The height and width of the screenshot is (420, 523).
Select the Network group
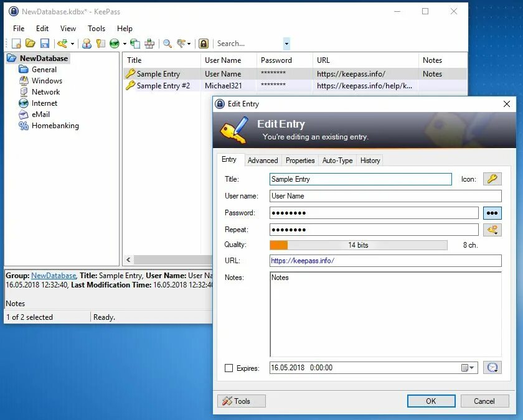(45, 92)
